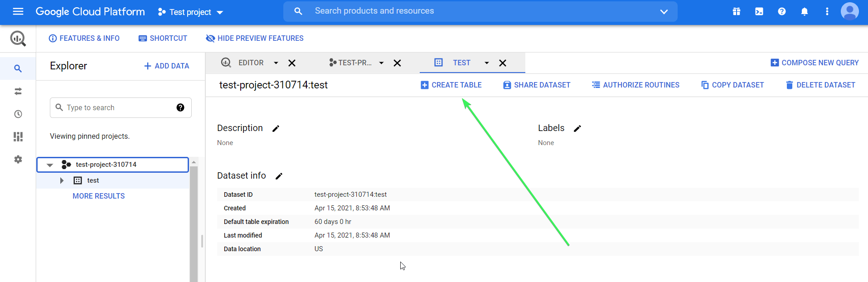Viewport: 868px width, 282px height.
Task: Click ADD DATA in Explorer
Action: (166, 66)
